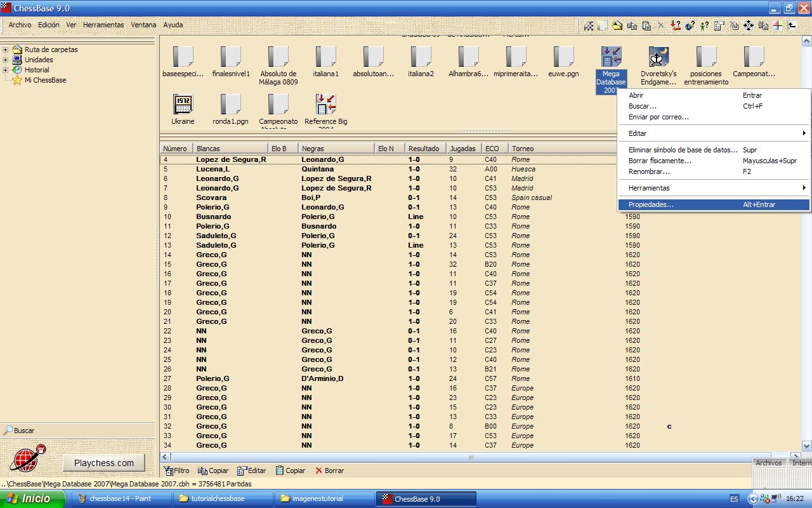Click the Editar button below game list
Screen dimensions: 812x508
point(252,471)
